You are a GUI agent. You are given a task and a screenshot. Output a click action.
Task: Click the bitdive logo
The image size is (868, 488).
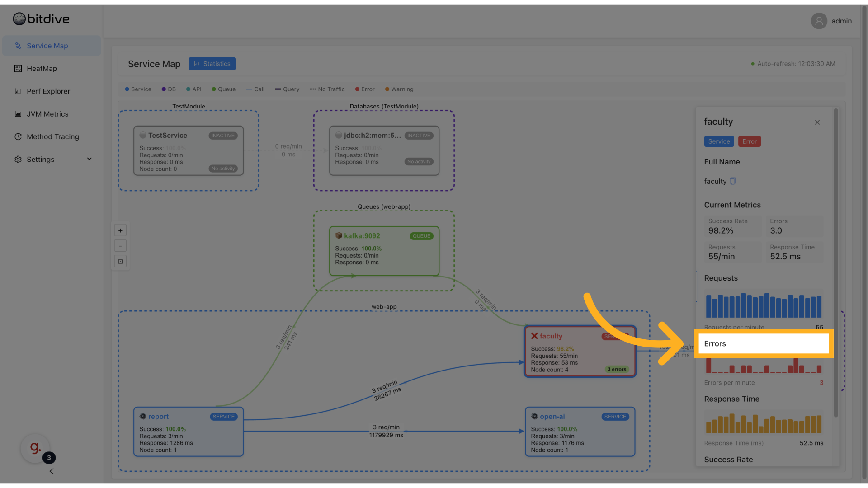[x=41, y=19]
